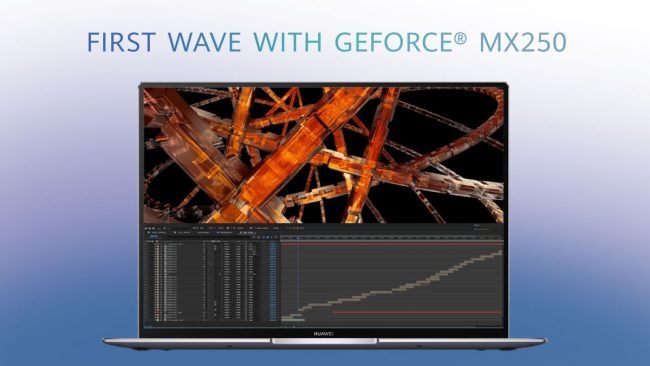Open the first layer's parent dropdown
This screenshot has width=650, height=366.
pyautogui.click(x=251, y=244)
